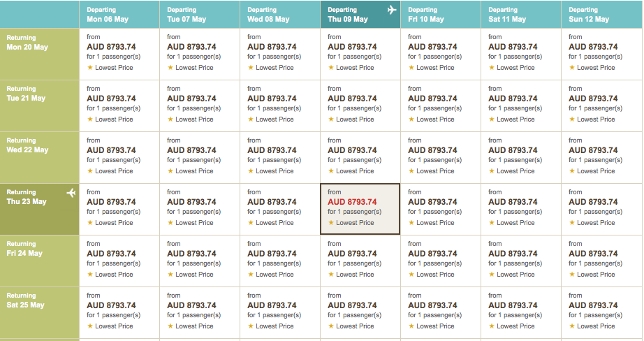The image size is (644, 341).
Task: Select the Departing Mon 06 May column header
Action: coord(119,15)
